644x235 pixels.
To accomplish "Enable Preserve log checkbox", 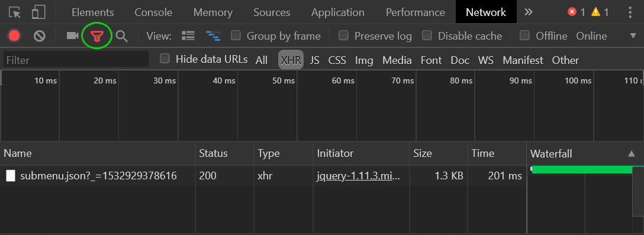I will 343,36.
